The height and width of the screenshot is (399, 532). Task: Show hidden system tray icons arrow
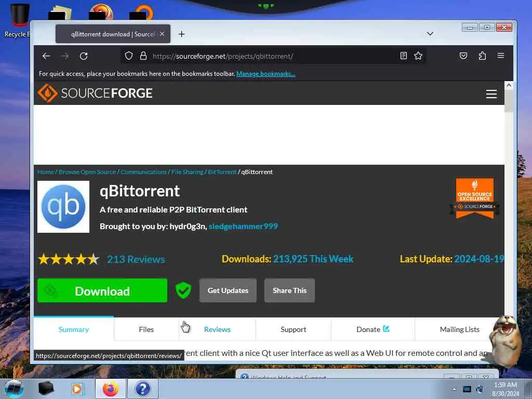(454, 389)
